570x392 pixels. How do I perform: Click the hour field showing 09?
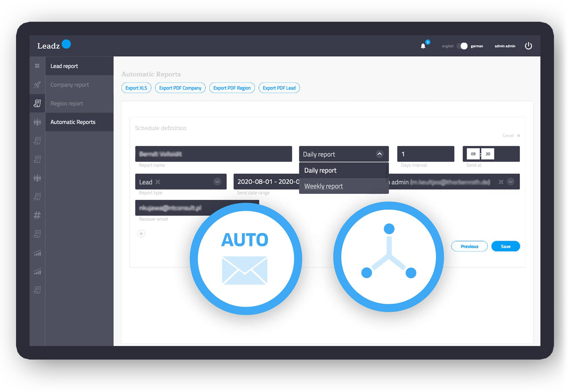[x=473, y=154]
